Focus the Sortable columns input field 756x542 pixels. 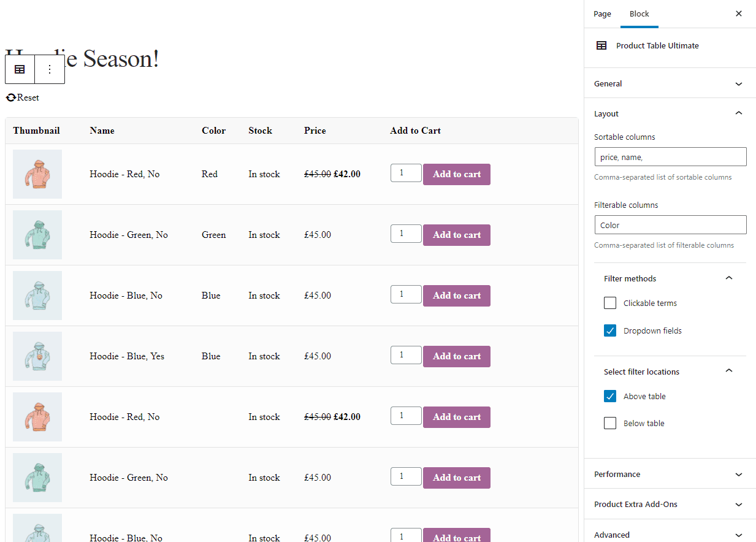(670, 157)
